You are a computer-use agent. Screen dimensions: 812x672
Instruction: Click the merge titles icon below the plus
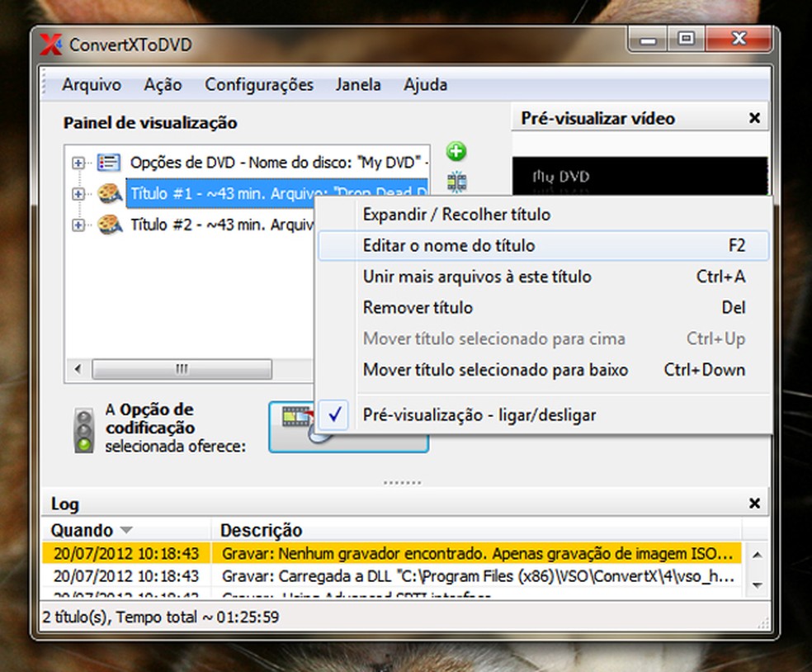pyautogui.click(x=457, y=182)
